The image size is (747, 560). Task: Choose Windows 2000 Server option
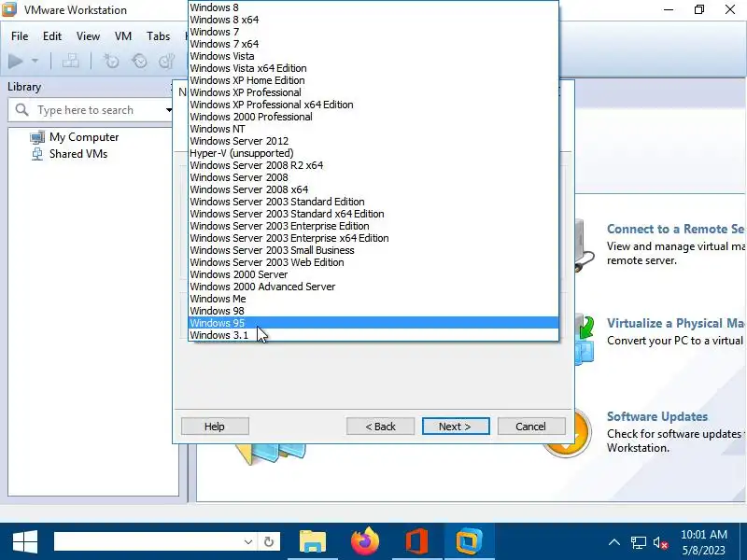point(373,274)
